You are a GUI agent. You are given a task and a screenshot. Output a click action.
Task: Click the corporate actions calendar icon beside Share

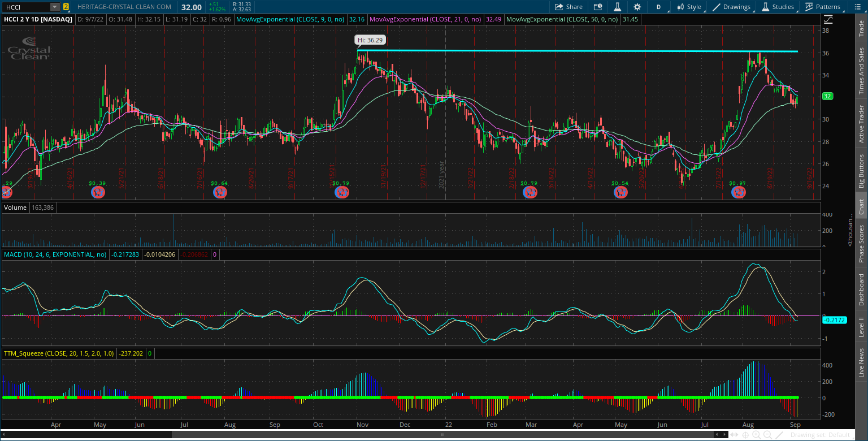pos(598,7)
